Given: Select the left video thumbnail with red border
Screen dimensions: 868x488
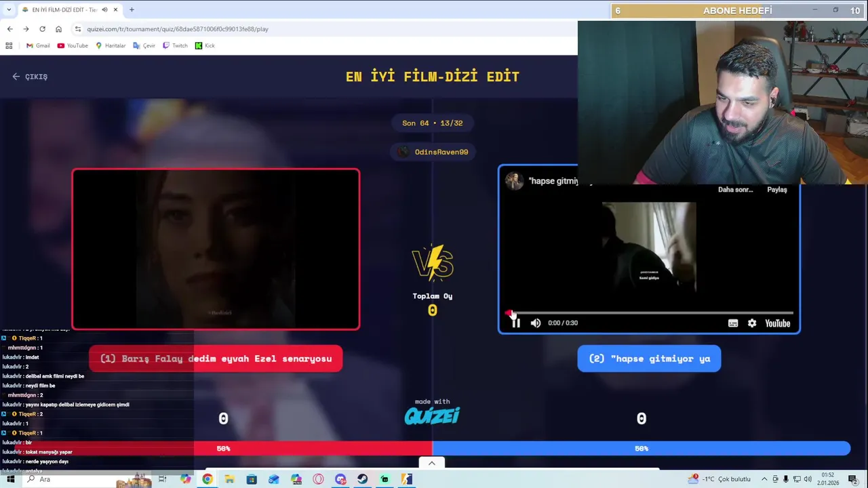Looking at the screenshot, I should point(216,249).
